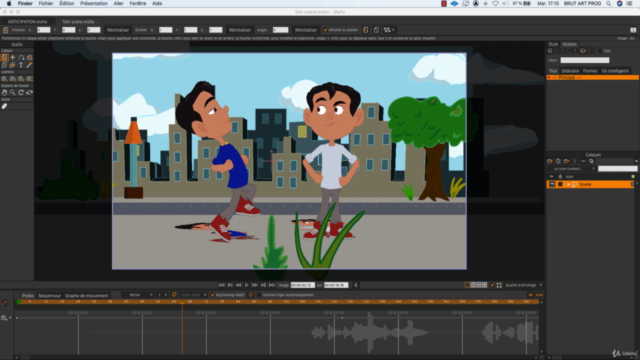
Task: Expand the Scene group layer triangle
Action: click(x=568, y=184)
